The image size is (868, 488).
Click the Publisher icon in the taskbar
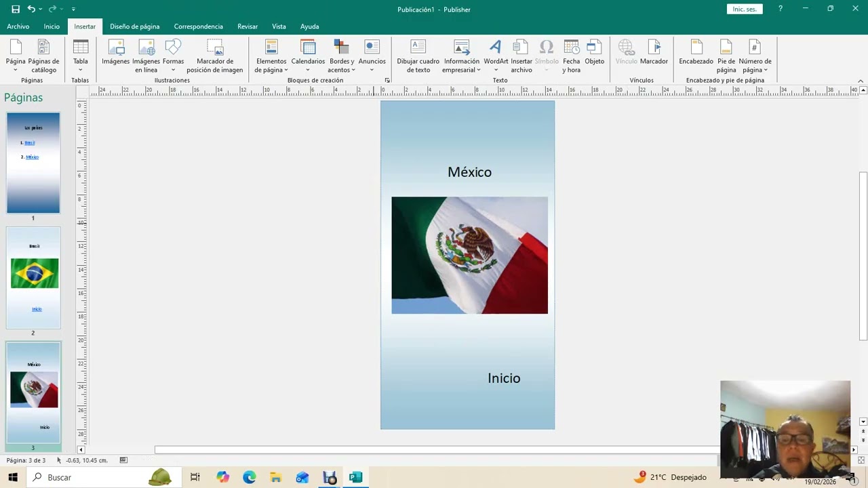coord(355,477)
